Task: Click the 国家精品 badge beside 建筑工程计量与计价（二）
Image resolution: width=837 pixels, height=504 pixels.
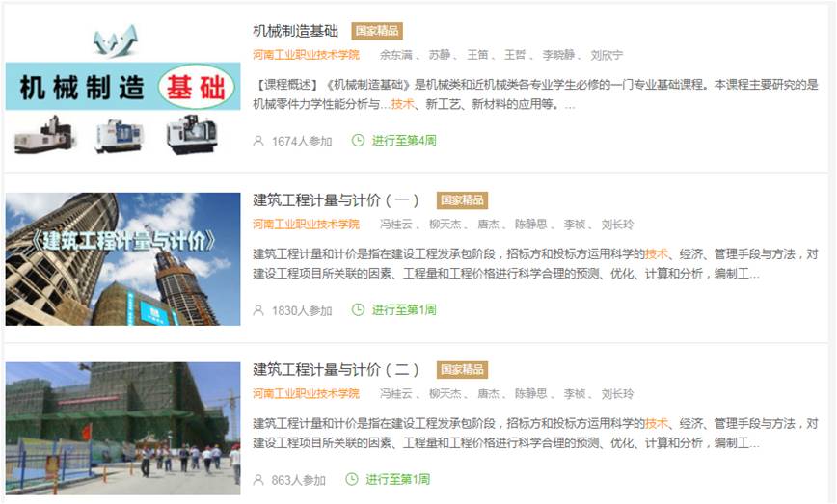Action: pos(462,370)
